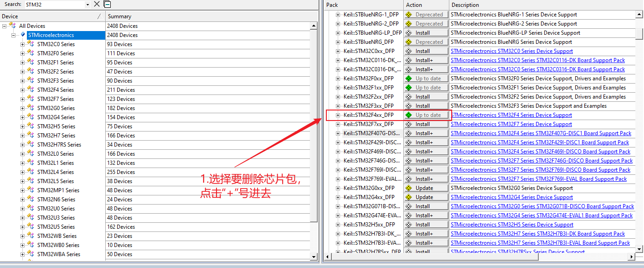Collapse the All Devices root node
Image resolution: width=644 pixels, height=268 pixels.
pyautogui.click(x=5, y=26)
